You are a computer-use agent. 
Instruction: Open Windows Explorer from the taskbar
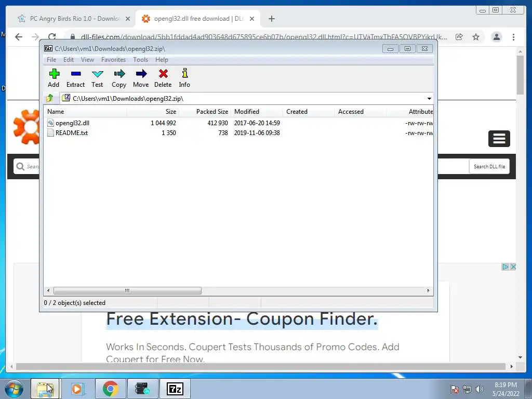pos(46,389)
